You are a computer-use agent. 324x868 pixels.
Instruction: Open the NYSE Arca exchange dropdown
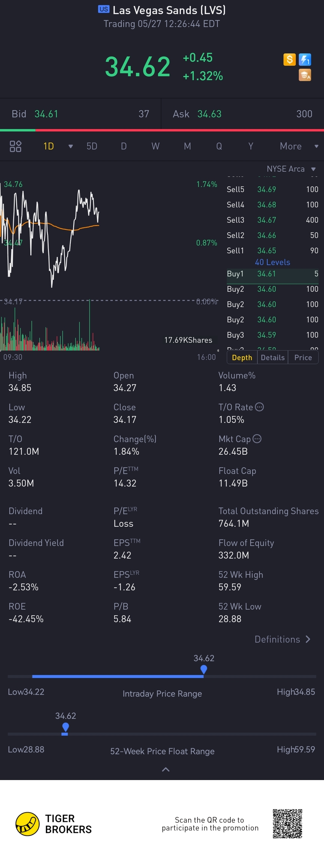291,169
